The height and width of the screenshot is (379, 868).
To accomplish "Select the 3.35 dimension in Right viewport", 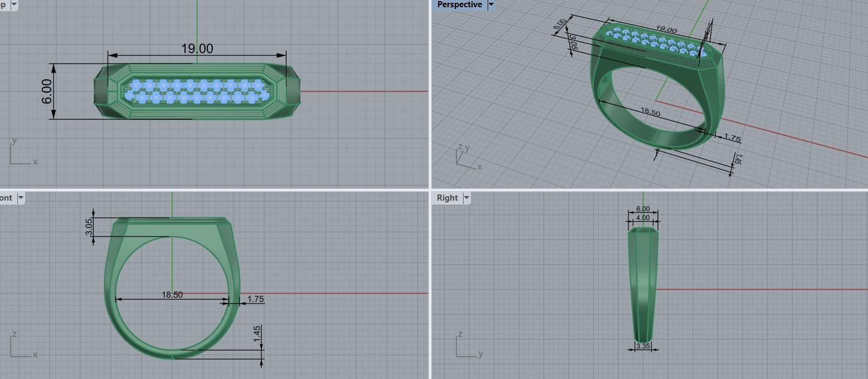I will click(x=643, y=347).
